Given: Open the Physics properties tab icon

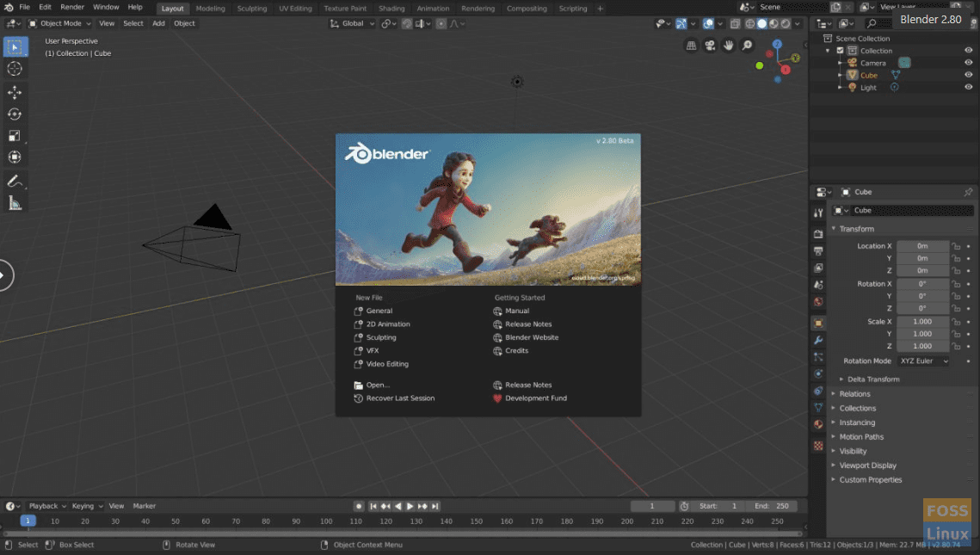Looking at the screenshot, I should 818,373.
